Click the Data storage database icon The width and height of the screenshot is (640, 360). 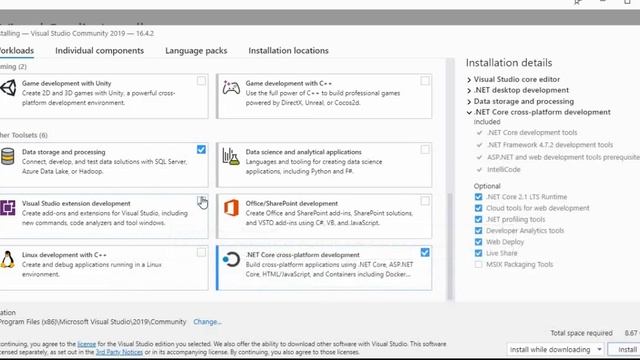point(7,157)
